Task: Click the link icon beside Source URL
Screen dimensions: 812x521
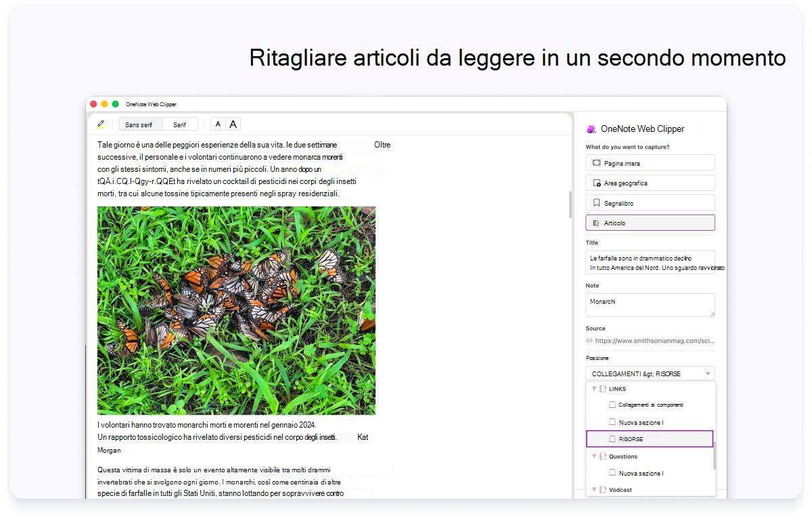Action: [x=589, y=340]
